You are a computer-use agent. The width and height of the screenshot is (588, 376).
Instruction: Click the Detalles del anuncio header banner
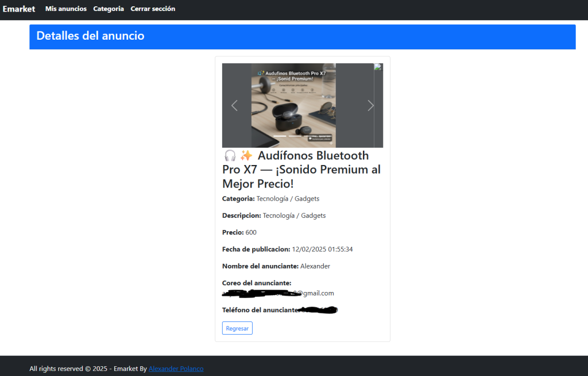(x=302, y=36)
